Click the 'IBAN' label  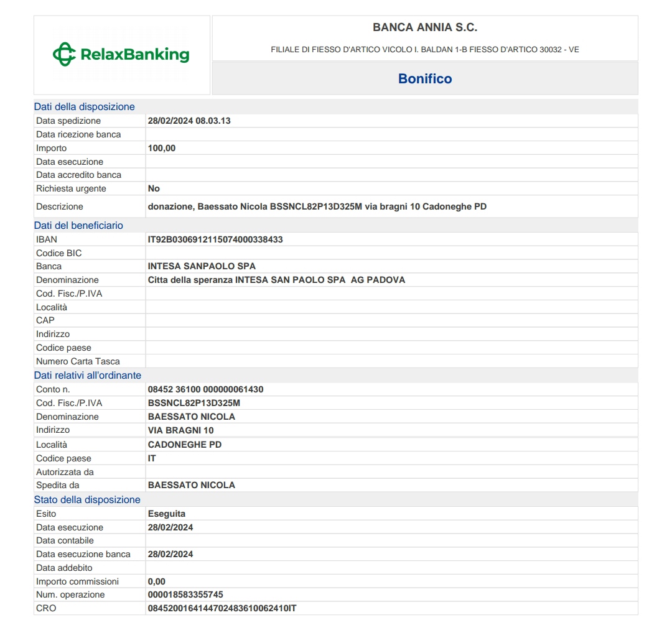tap(46, 239)
